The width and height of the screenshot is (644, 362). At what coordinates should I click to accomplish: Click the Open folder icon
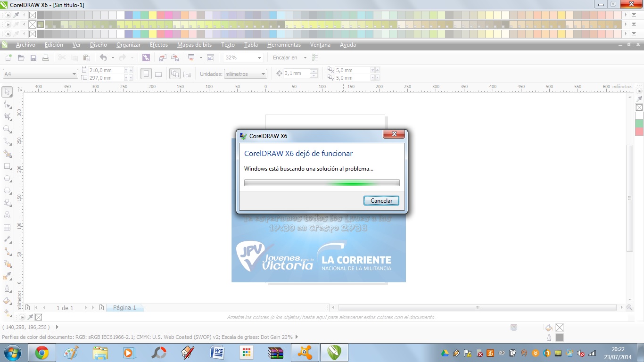[x=21, y=58]
